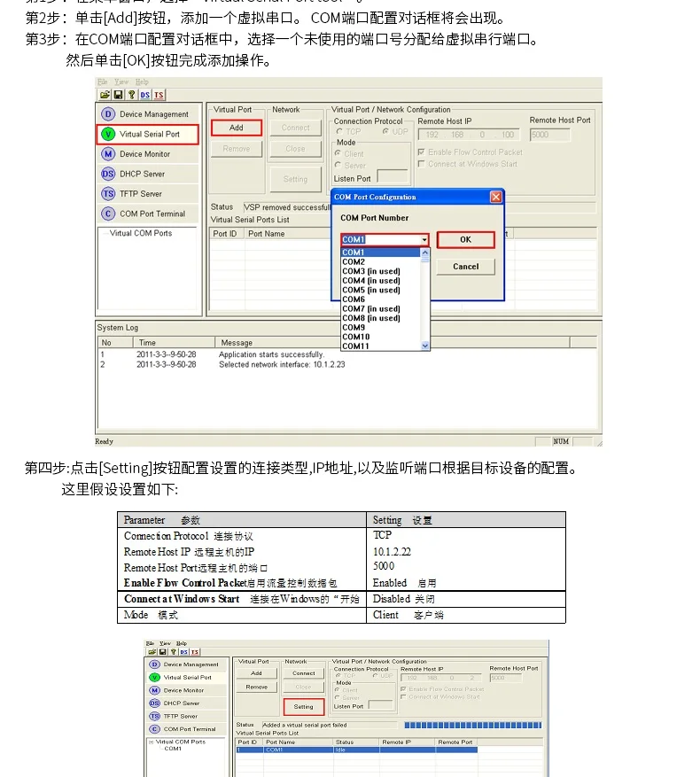700x777 pixels.
Task: Click DS toolbar icon in second screenshot
Action: [x=184, y=652]
